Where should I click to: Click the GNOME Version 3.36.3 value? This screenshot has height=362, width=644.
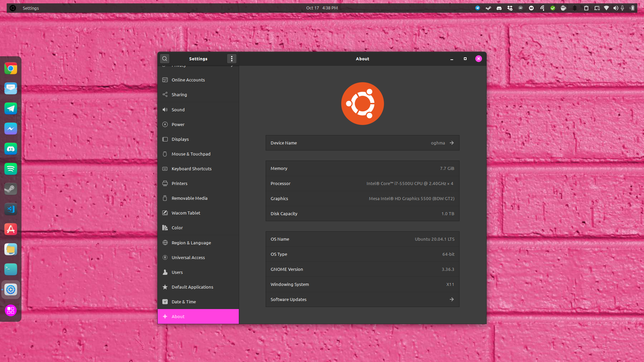[448, 269]
